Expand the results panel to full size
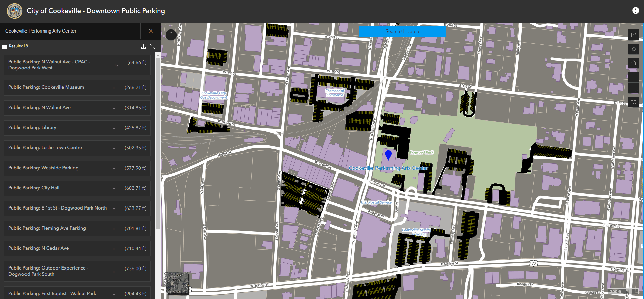 [x=153, y=46]
